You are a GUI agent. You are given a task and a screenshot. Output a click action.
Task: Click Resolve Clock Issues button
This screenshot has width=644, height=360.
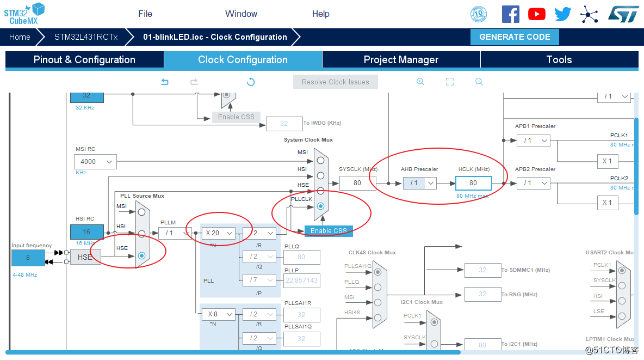336,82
